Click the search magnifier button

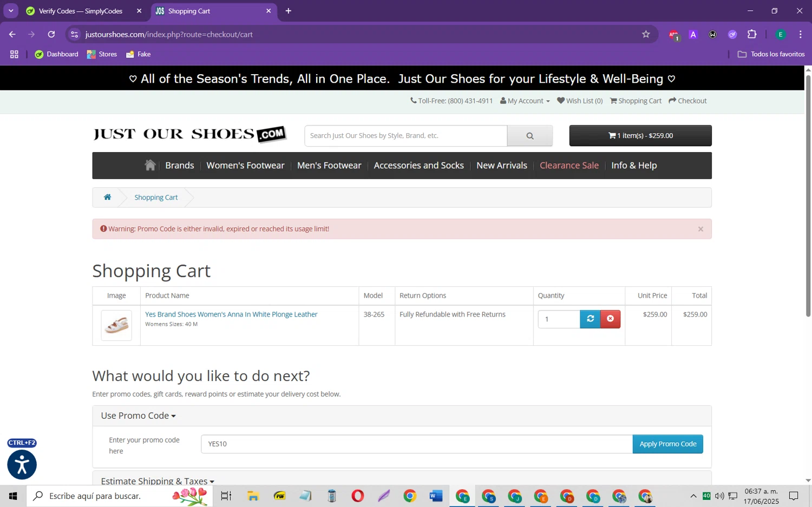pos(529,136)
